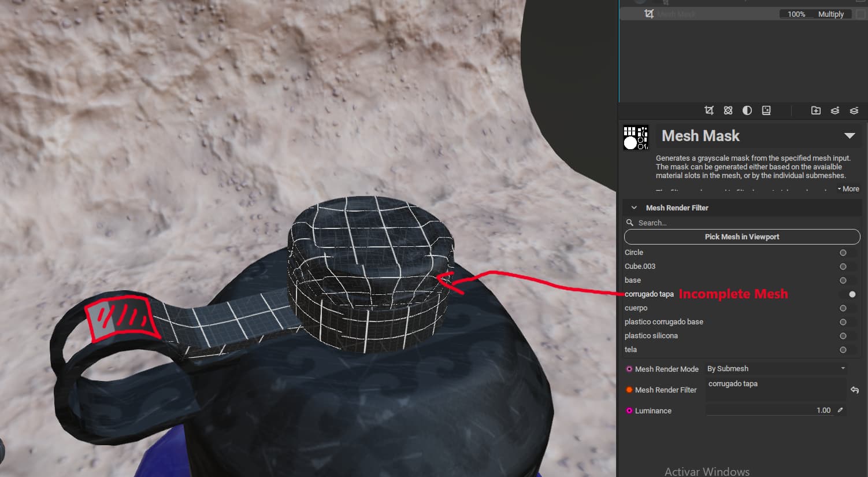Screen dimensions: 868x477
Task: Click the remove layer stack icon at far right
Action: tap(854, 110)
